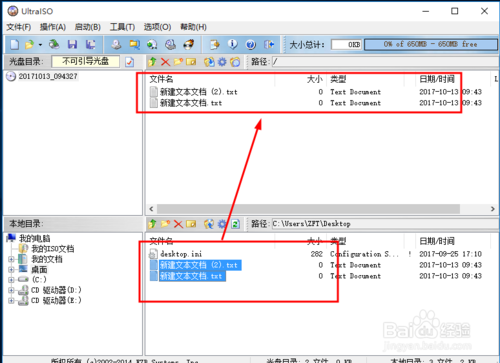Viewport: 500px width, 363px height.
Task: Select 新建文本文档 (2).txt in the disc pane
Action: (198, 92)
